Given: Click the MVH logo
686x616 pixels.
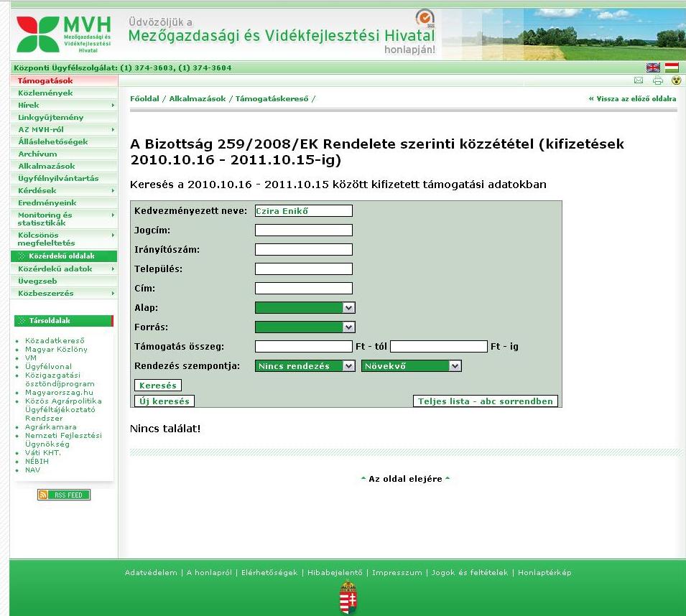Looking at the screenshot, I should (63, 34).
